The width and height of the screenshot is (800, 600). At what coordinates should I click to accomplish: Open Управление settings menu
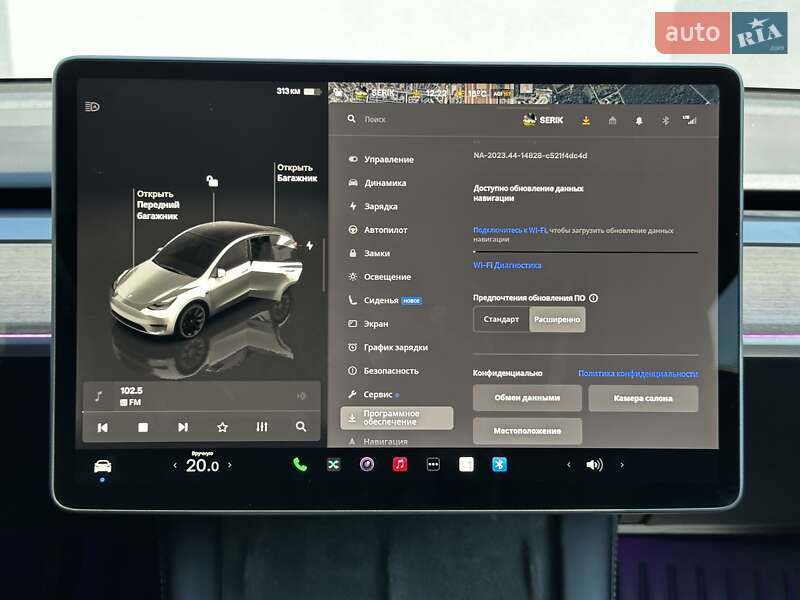[x=381, y=159]
